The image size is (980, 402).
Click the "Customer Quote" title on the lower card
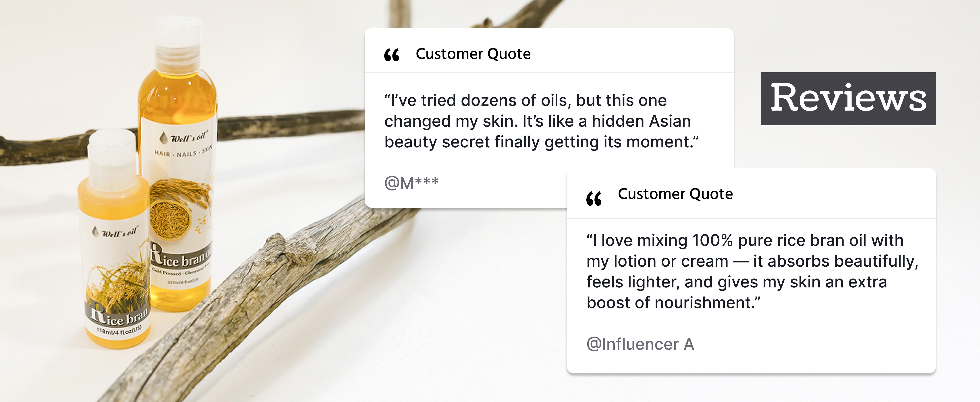pos(675,194)
